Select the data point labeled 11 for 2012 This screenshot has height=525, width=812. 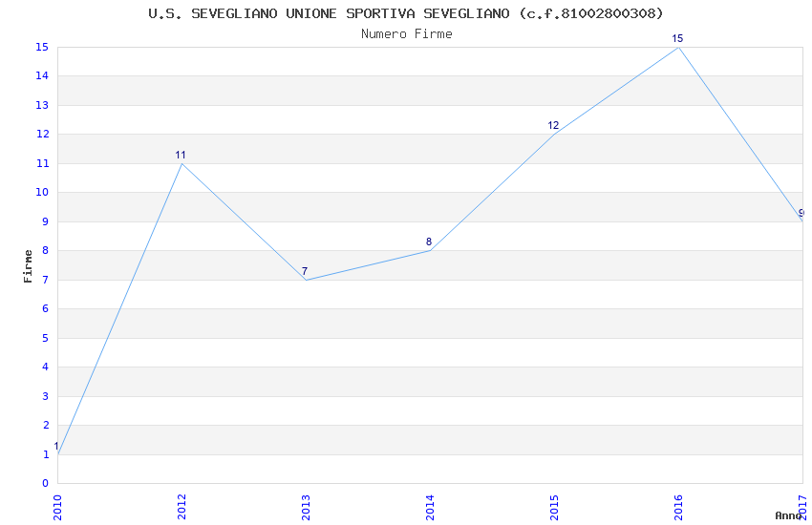click(x=182, y=163)
